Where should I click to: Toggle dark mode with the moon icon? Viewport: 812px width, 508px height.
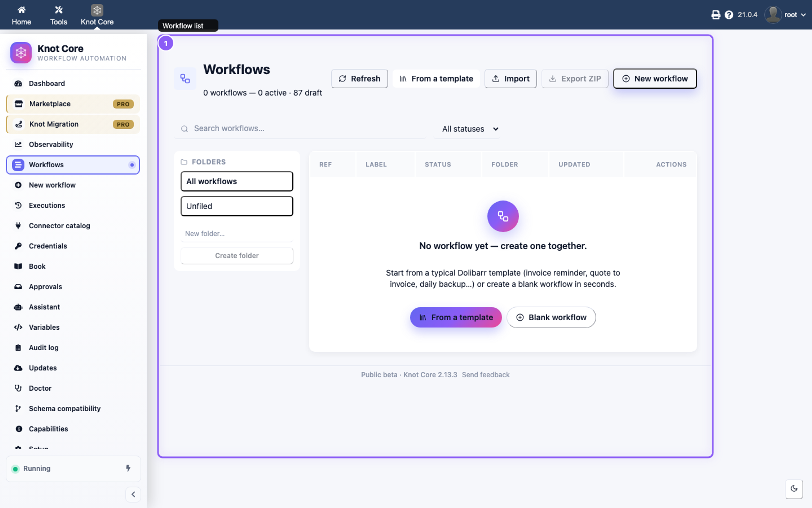(794, 489)
